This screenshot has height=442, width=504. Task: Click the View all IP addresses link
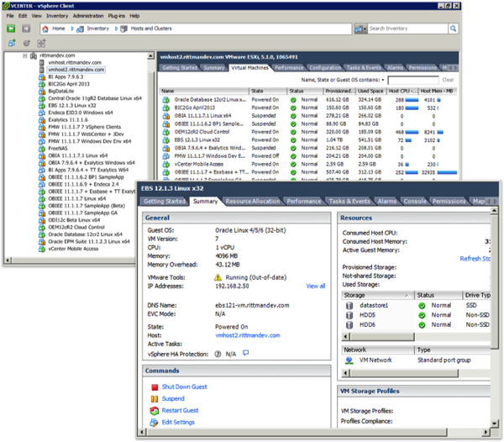[x=316, y=286]
